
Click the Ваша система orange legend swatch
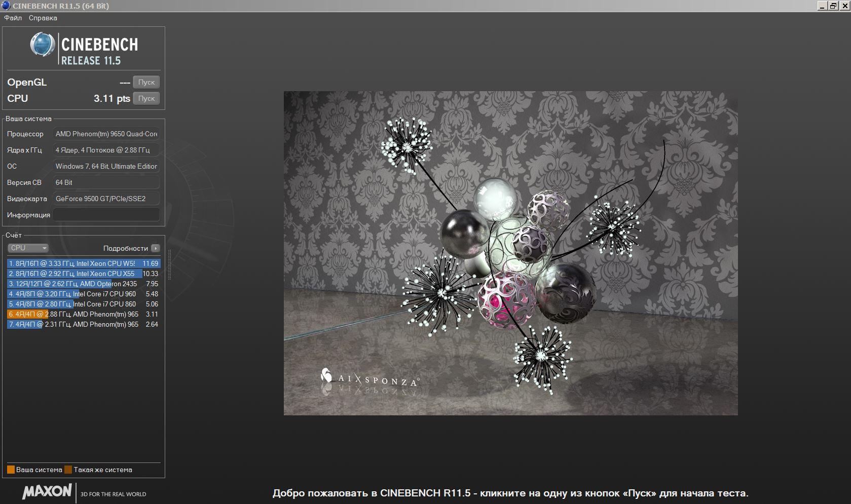pyautogui.click(x=11, y=470)
